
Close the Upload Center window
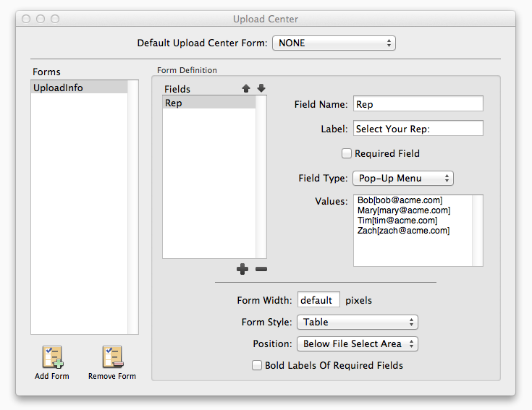tap(26, 19)
